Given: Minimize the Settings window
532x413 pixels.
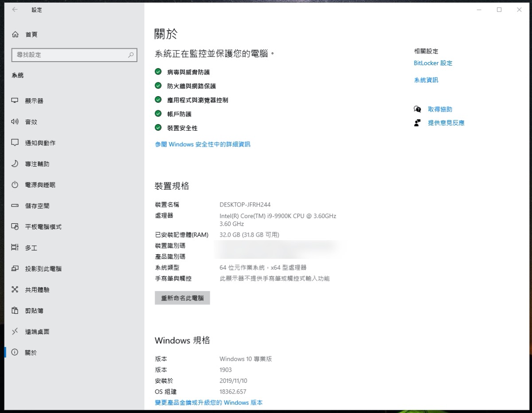Looking at the screenshot, I should click(479, 10).
